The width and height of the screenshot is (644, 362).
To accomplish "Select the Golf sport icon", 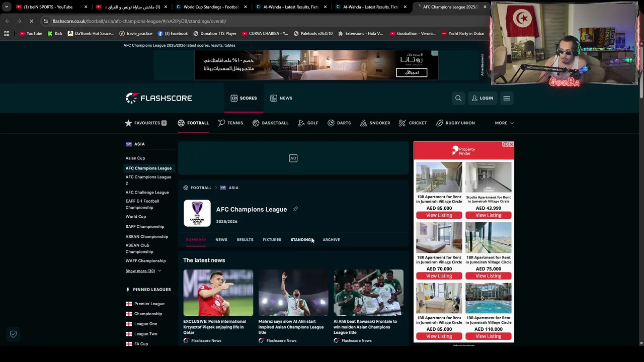I will point(301,123).
